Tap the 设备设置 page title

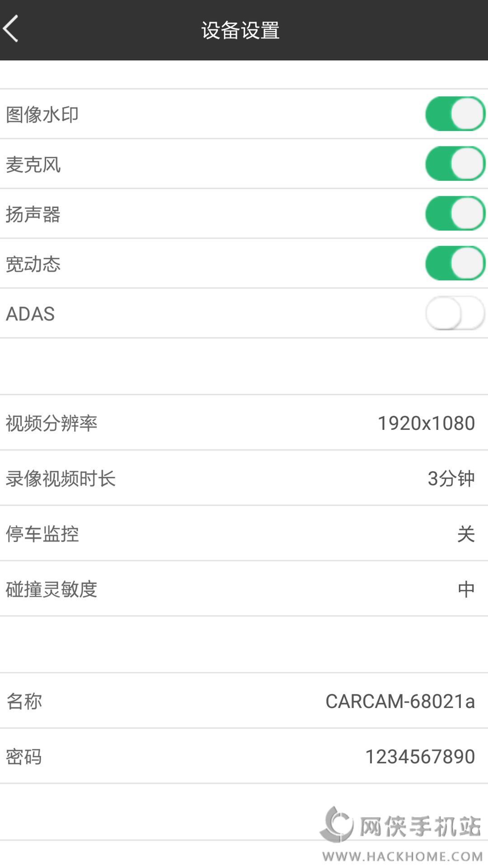240,30
